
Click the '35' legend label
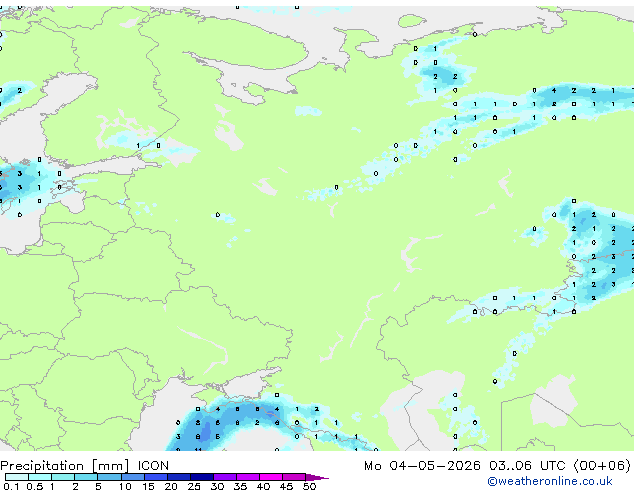[240, 486]
